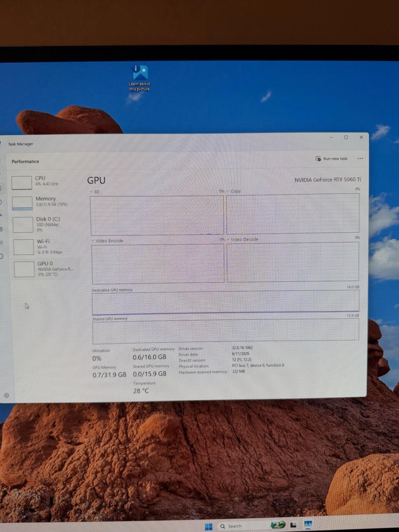Image resolution: width=399 pixels, height=532 pixels.
Task: Open Task Manager settings gear
Action: [x=7, y=395]
